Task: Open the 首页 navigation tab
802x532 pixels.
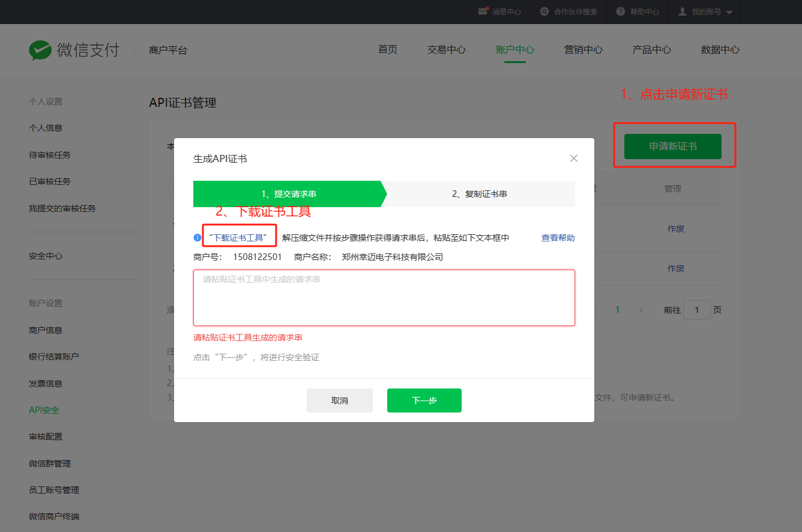Action: (x=388, y=50)
